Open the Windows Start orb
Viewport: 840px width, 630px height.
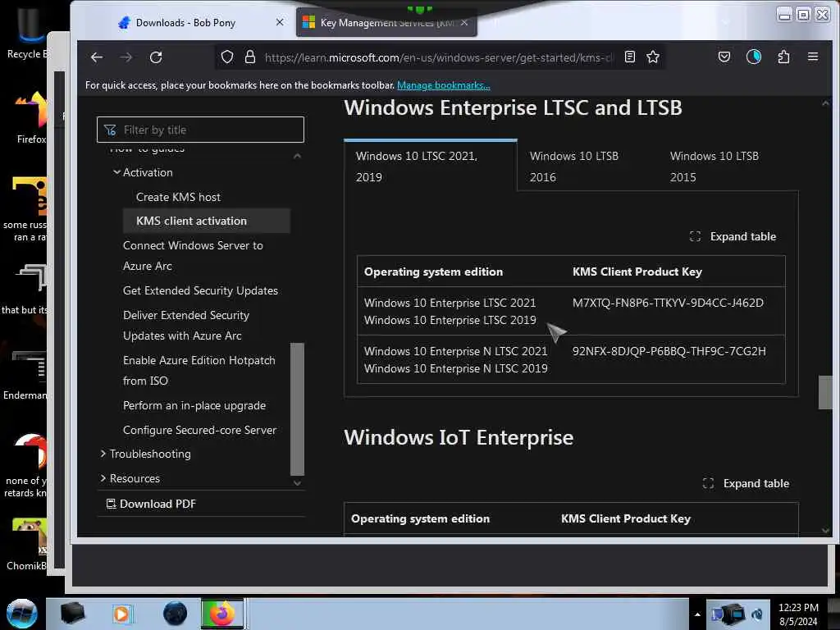point(22,614)
